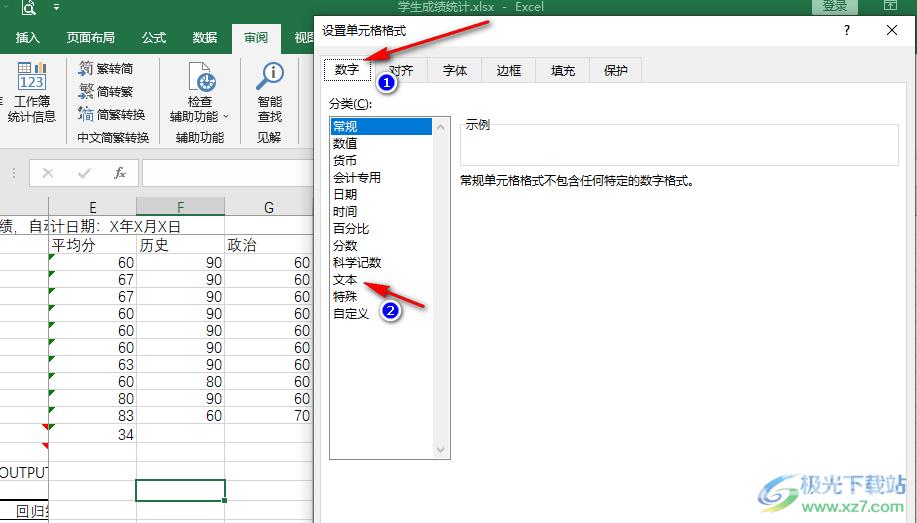
Task: Click cell with value 63
Action: tap(92, 365)
